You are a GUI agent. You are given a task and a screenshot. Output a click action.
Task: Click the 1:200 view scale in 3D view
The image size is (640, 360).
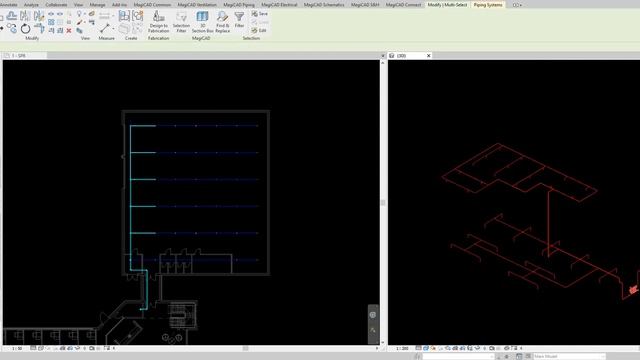[x=402, y=349]
